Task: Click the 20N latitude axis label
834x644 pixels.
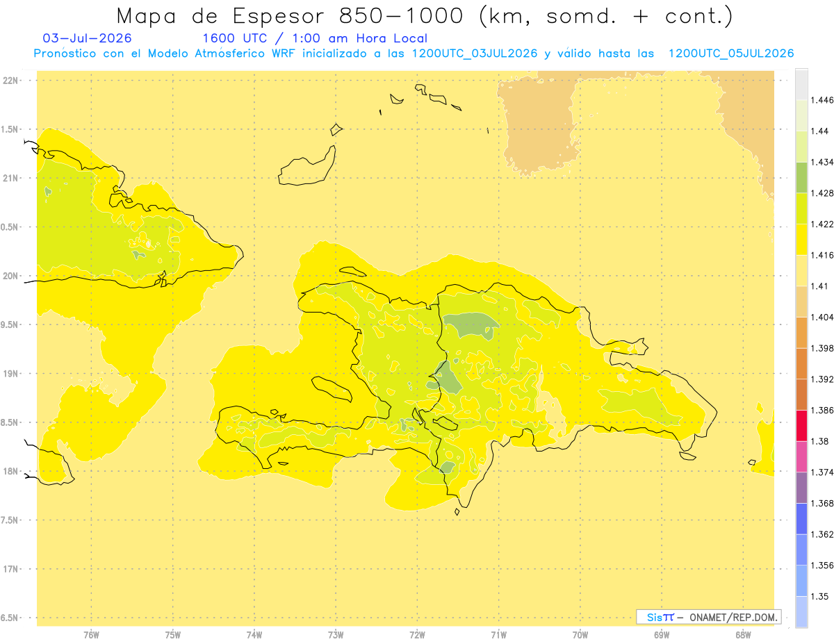Action: [12, 276]
